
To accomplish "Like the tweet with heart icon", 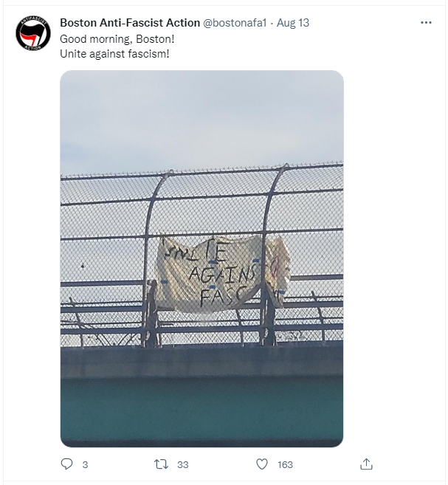I will point(262,464).
